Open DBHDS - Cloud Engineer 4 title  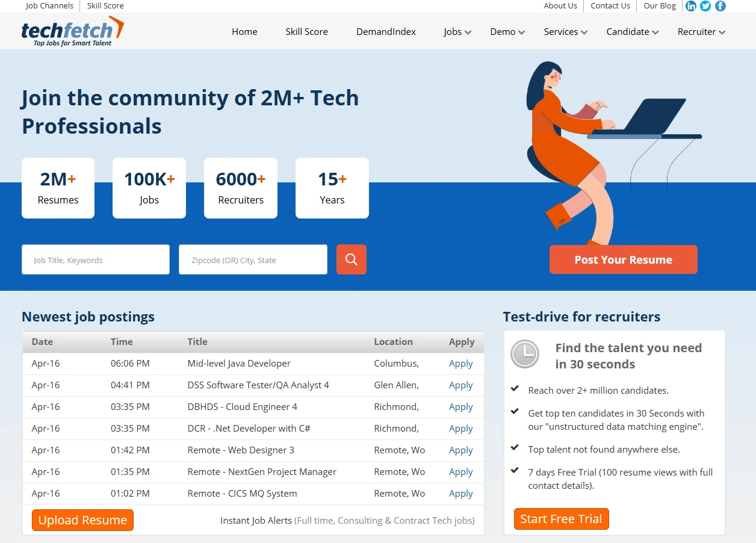coord(243,407)
